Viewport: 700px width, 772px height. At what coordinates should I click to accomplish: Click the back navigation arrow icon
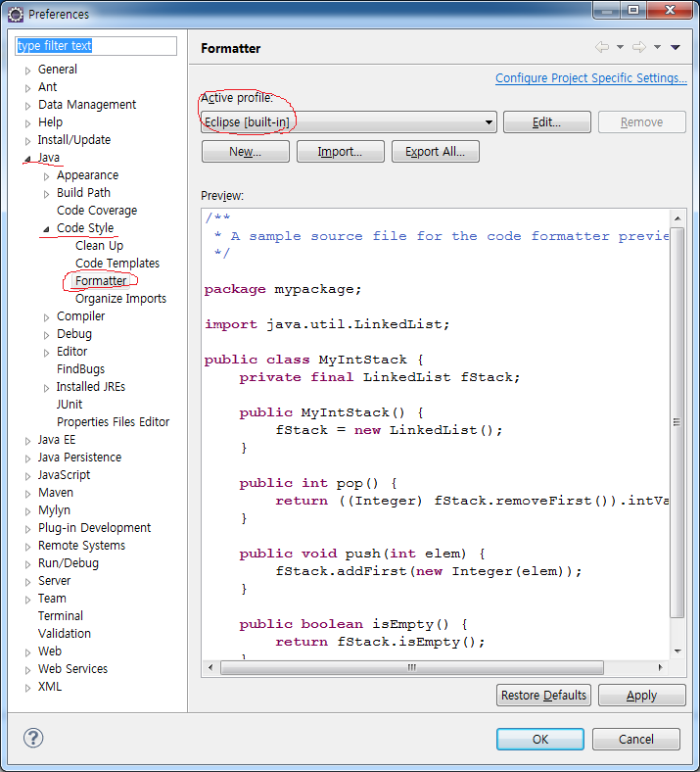click(x=602, y=47)
